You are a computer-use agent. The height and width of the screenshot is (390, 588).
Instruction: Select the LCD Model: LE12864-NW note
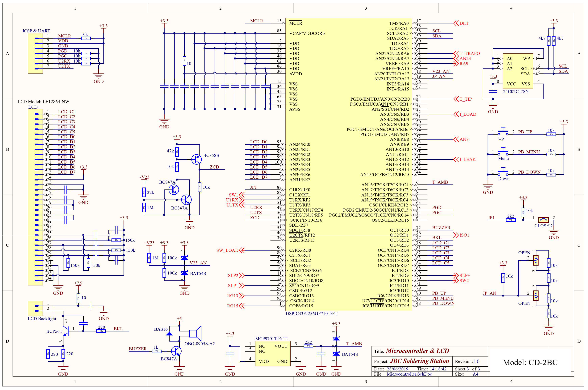[43, 101]
